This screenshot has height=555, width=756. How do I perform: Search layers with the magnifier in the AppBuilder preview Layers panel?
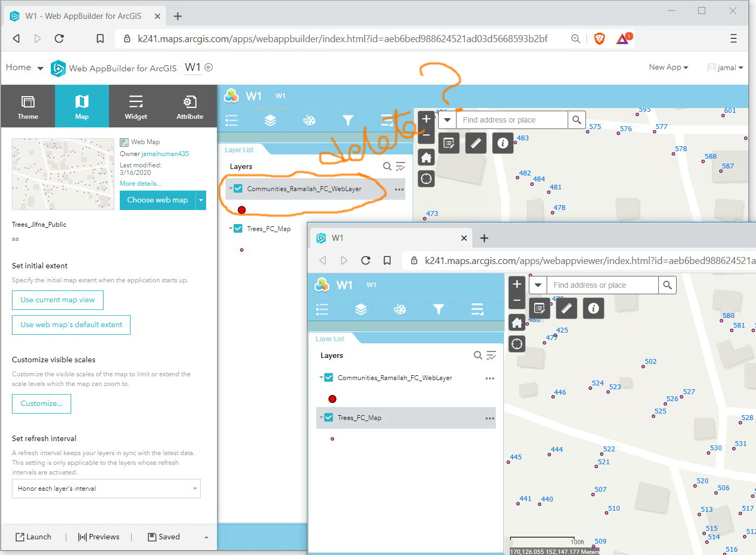pyautogui.click(x=387, y=166)
